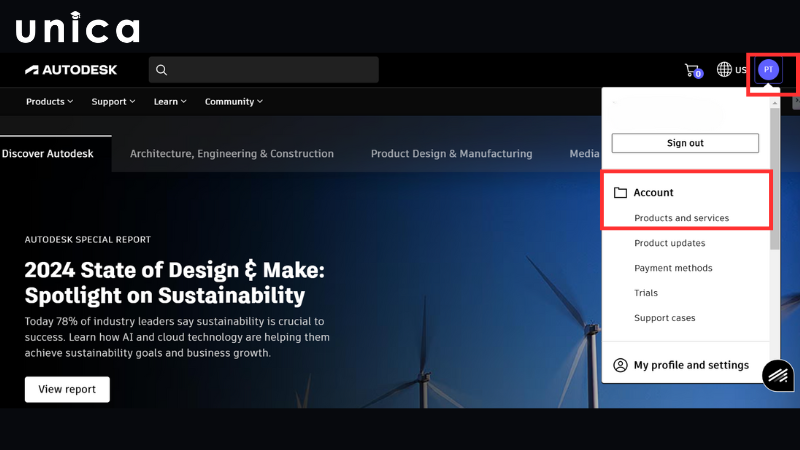The height and width of the screenshot is (450, 800).
Task: Expand the Products dropdown menu
Action: (x=49, y=102)
